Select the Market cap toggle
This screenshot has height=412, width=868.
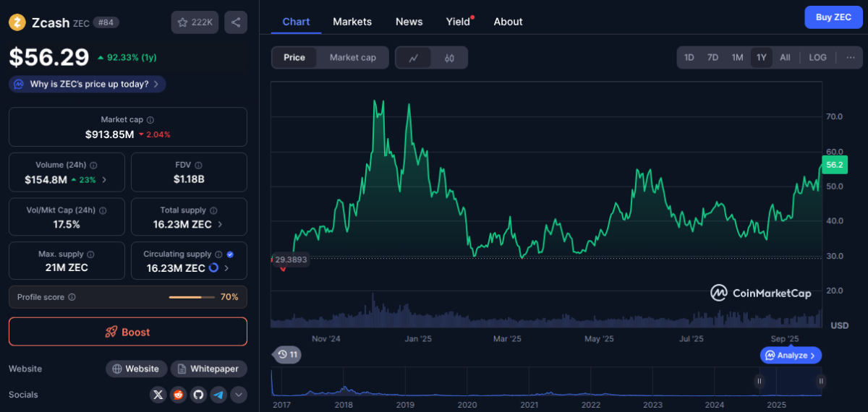(x=353, y=58)
